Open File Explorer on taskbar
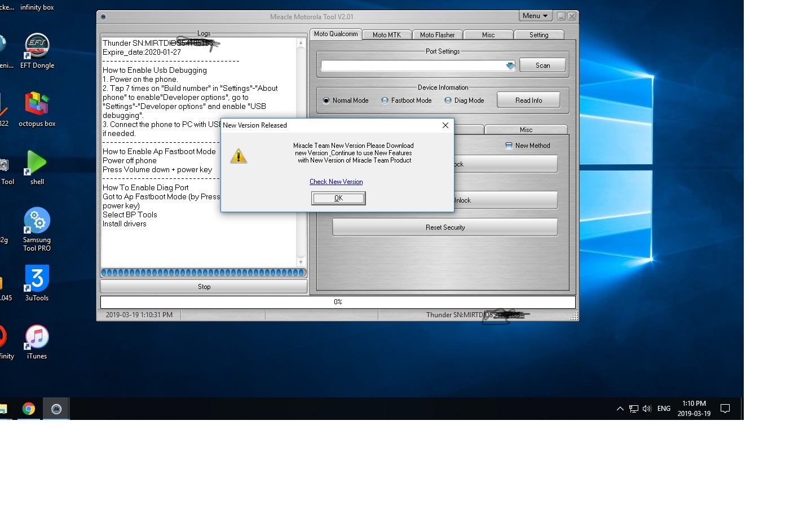This screenshot has height=508, width=812. pos(3,409)
